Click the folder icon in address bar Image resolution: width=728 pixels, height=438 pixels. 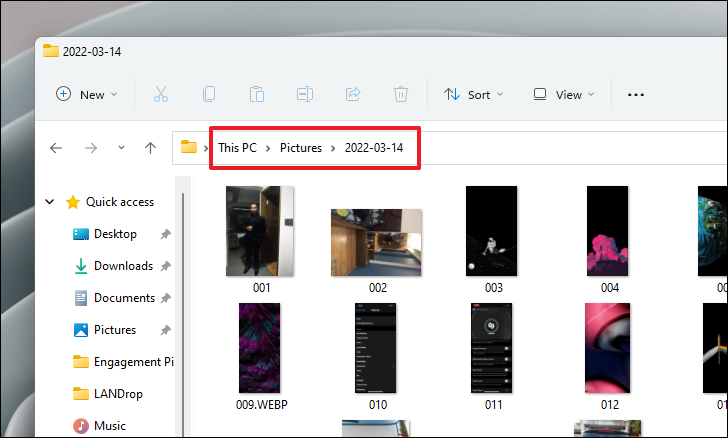click(x=188, y=147)
